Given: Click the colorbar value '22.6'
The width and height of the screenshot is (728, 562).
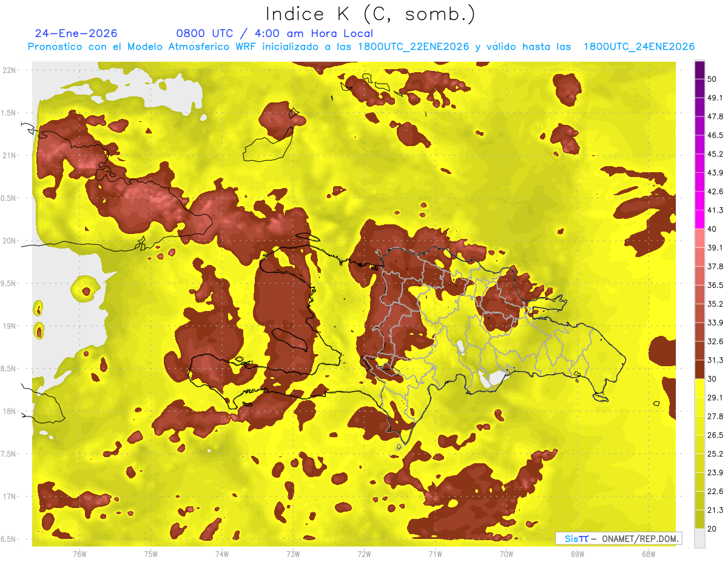Looking at the screenshot, I should point(715,491).
